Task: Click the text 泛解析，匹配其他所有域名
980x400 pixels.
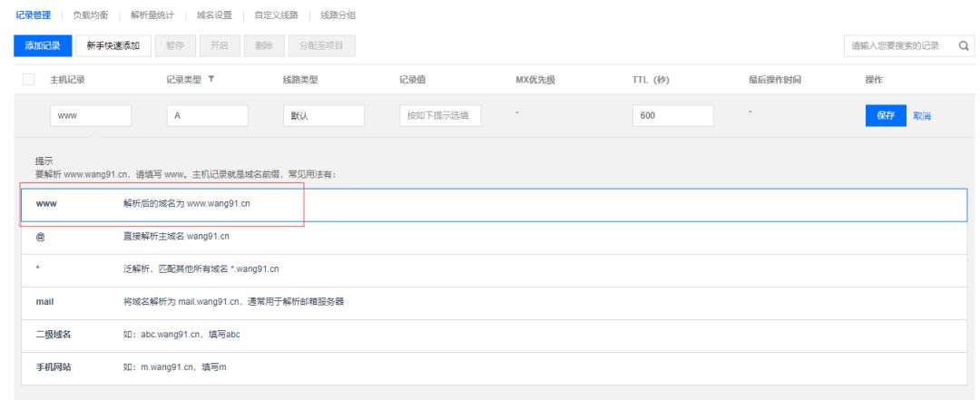Action: (177, 269)
